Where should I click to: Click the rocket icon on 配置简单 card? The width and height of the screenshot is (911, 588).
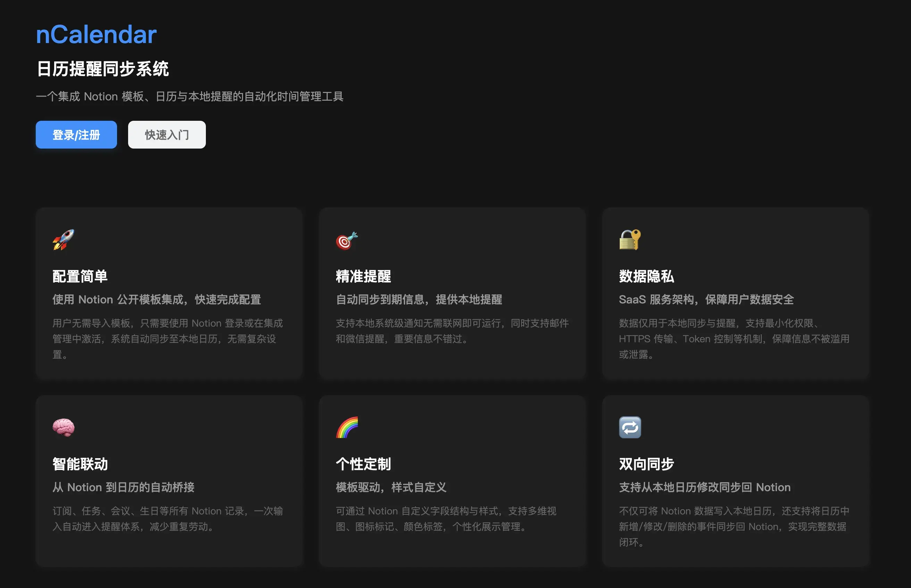64,240
